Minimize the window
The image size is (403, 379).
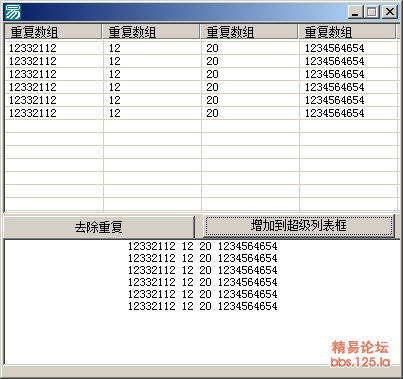tap(355, 12)
